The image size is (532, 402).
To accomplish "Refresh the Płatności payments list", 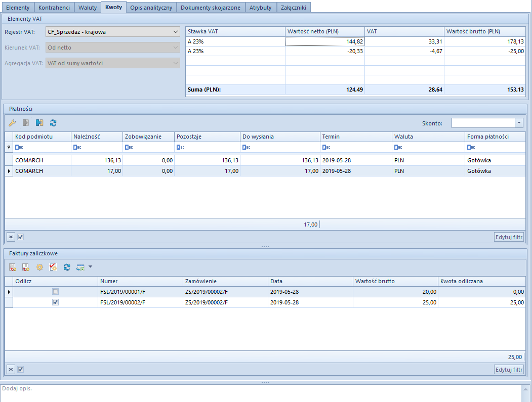I will (x=53, y=123).
